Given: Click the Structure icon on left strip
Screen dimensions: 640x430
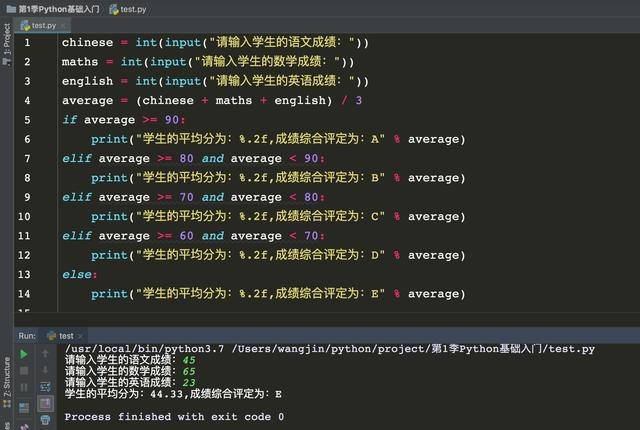Looking at the screenshot, I should (x=7, y=404).
